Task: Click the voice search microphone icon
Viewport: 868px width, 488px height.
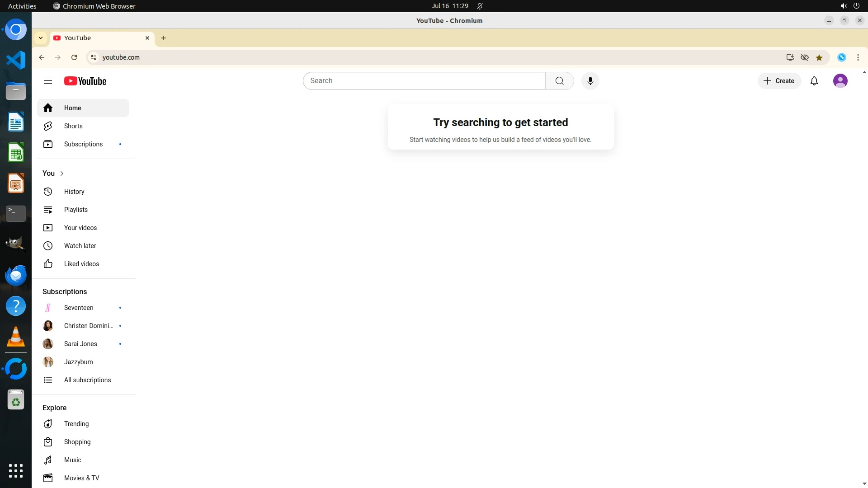Action: pos(590,81)
